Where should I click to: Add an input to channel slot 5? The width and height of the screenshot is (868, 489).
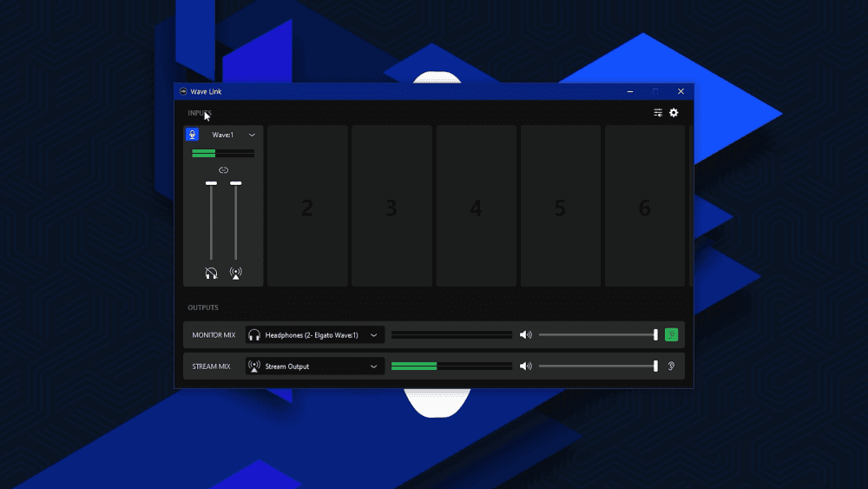tap(560, 206)
